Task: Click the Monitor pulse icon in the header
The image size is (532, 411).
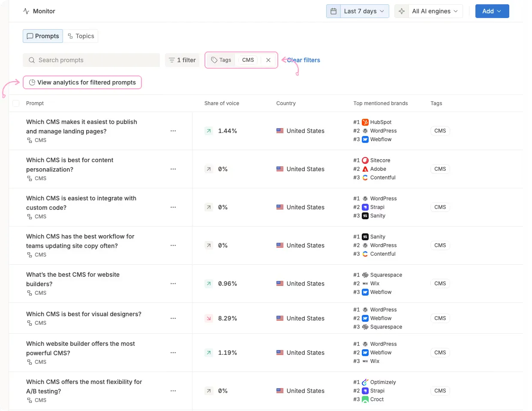Action: (x=26, y=11)
